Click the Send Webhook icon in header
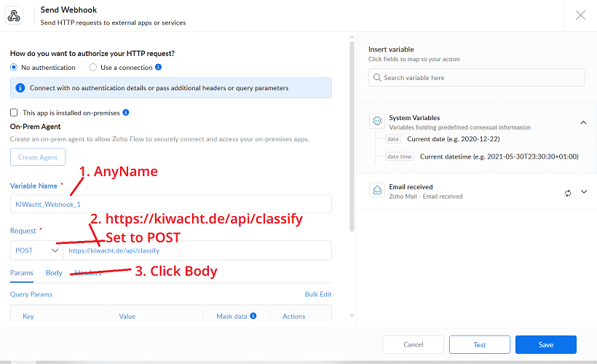Screen dimensions: 597x364 click(x=15, y=16)
